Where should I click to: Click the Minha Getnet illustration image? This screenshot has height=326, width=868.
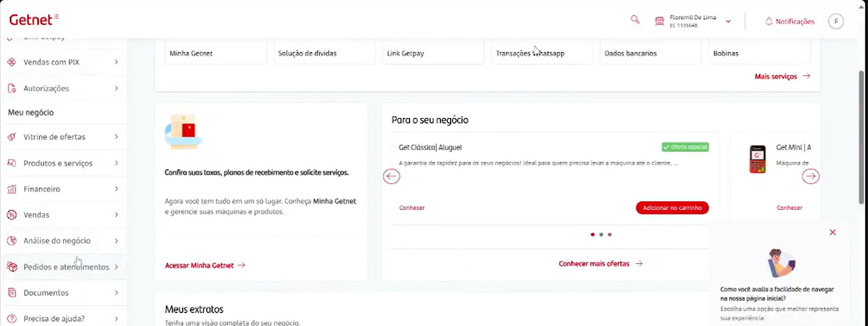pyautogui.click(x=183, y=132)
